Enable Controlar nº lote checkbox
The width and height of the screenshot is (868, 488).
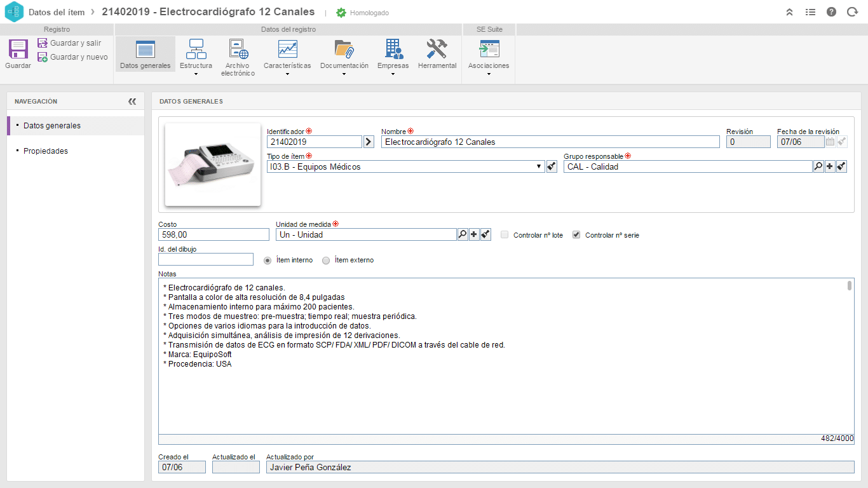505,234
